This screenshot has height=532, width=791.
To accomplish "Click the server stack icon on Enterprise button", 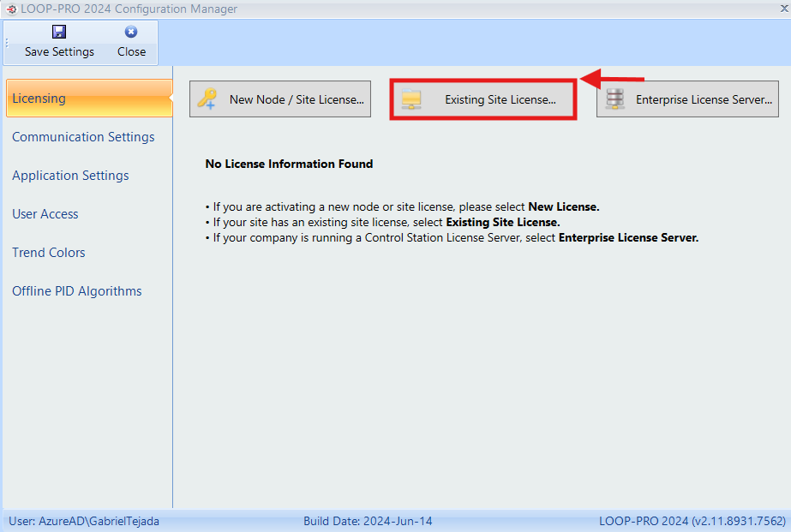I will pos(615,99).
